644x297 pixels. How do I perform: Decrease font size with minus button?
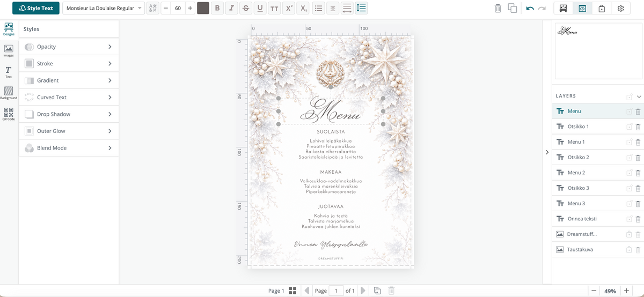(165, 8)
